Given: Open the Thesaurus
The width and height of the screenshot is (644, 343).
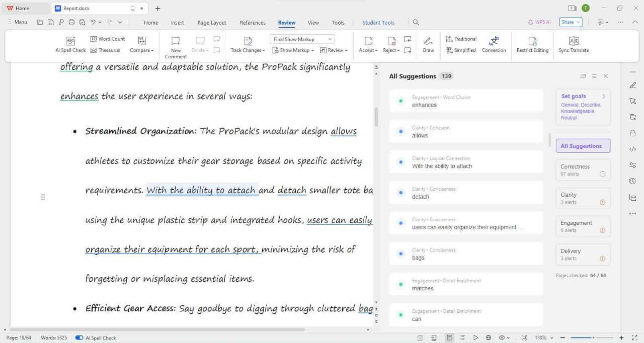Looking at the screenshot, I should 105,50.
